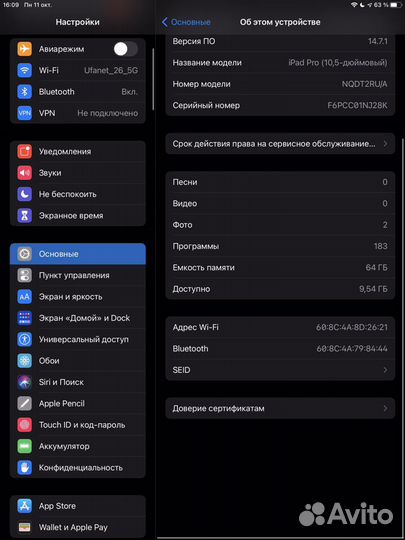Open Bluetooth status Вкл.
Viewport: 405px width, 540px height.
pyautogui.click(x=129, y=92)
